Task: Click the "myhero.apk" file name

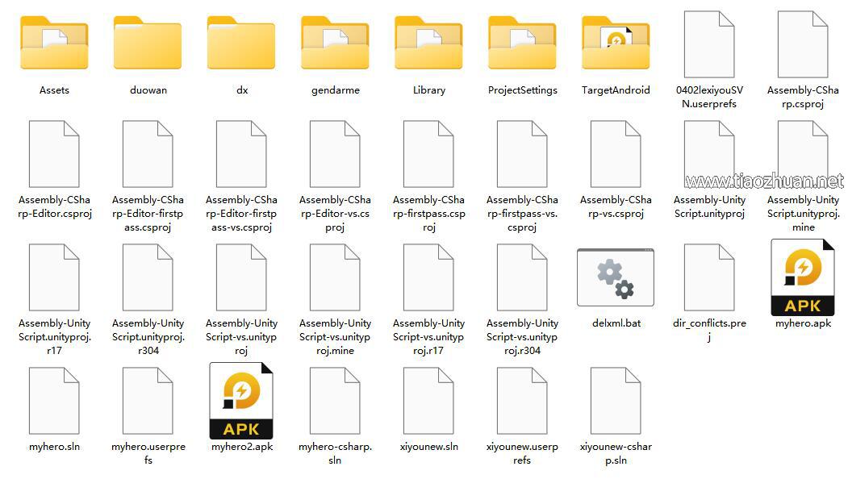Action: 803,323
